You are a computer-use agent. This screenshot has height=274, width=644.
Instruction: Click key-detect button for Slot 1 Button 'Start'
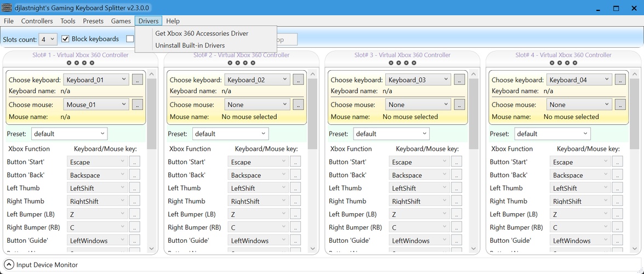click(134, 162)
